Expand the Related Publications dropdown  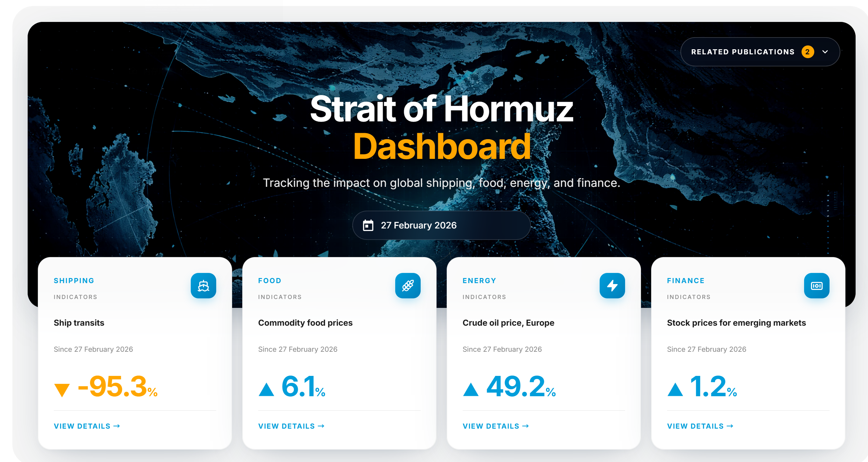click(743, 52)
